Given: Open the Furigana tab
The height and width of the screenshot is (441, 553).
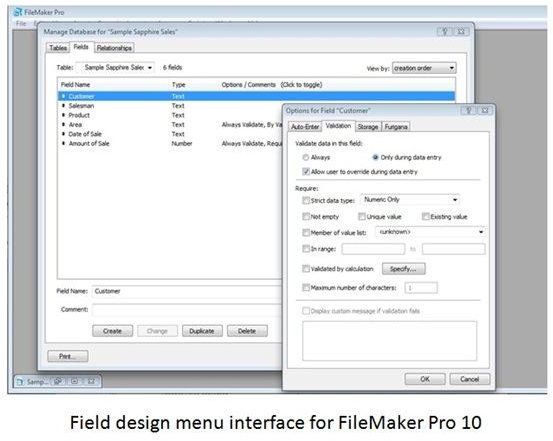Looking at the screenshot, I should click(396, 127).
